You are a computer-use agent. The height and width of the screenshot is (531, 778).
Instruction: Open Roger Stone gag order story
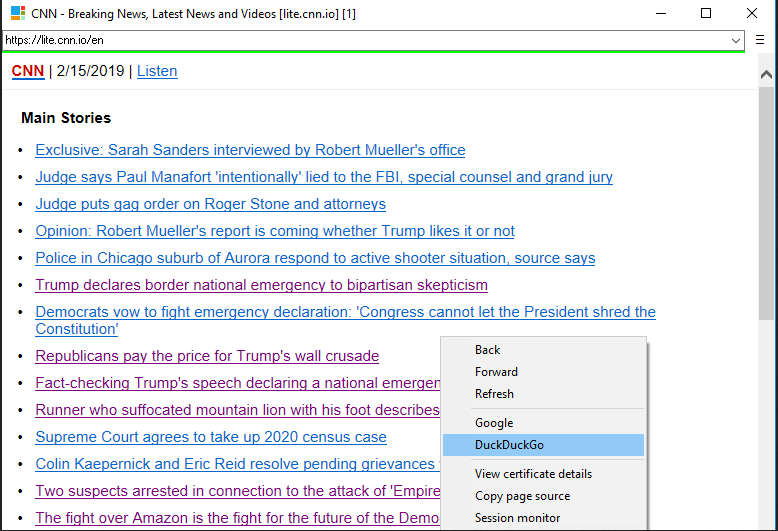(x=210, y=204)
